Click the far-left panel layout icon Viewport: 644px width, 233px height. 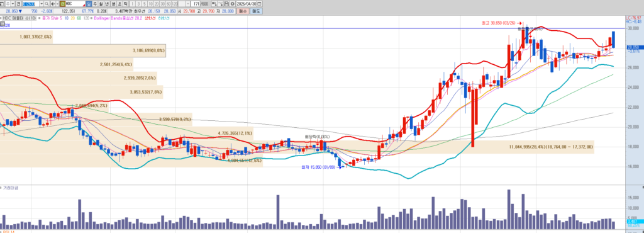tap(2, 4)
